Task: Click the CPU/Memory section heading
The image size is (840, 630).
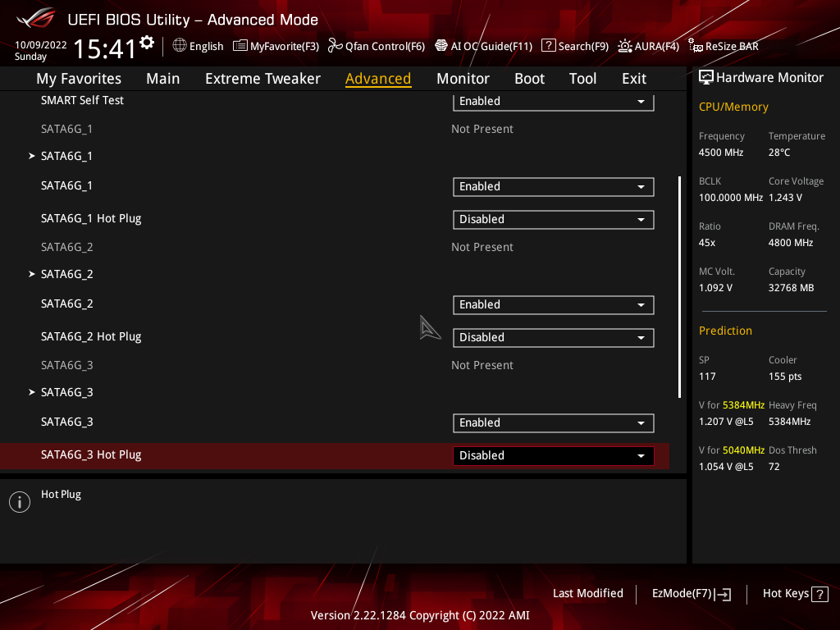Action: [x=733, y=107]
